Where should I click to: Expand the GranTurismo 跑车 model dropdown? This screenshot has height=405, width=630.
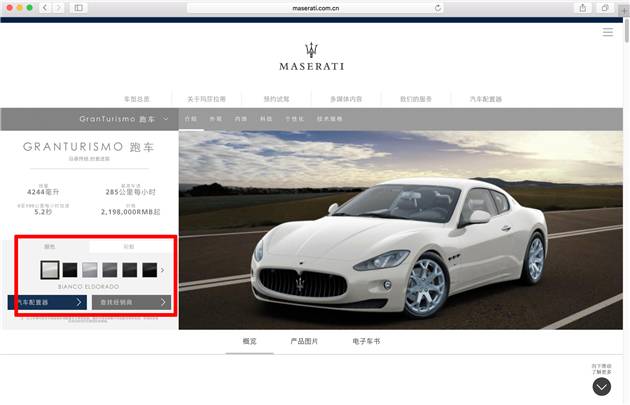pos(124,119)
